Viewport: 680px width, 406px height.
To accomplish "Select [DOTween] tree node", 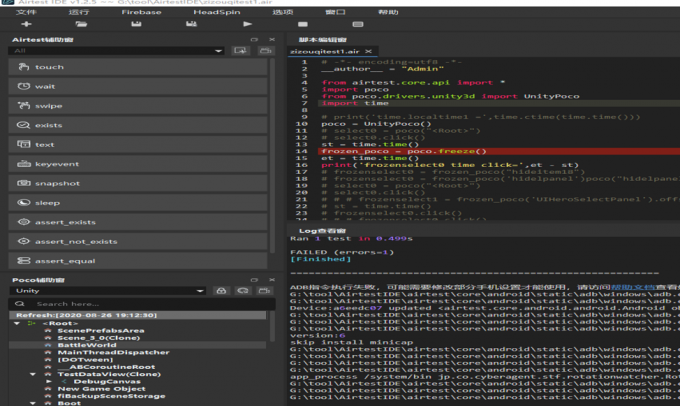I will 85,360.
